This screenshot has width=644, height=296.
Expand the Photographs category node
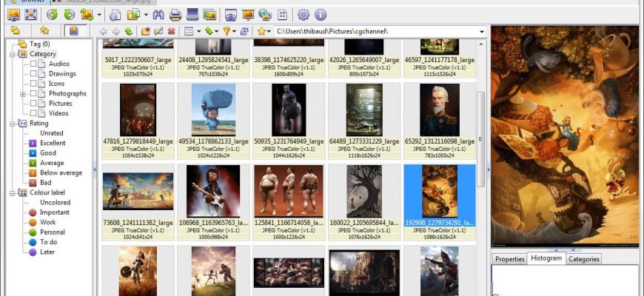(x=23, y=94)
